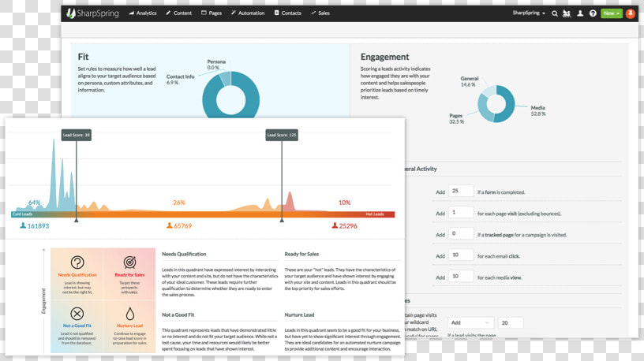Click the 64% cold leads label
644x361 pixels.
(x=35, y=203)
